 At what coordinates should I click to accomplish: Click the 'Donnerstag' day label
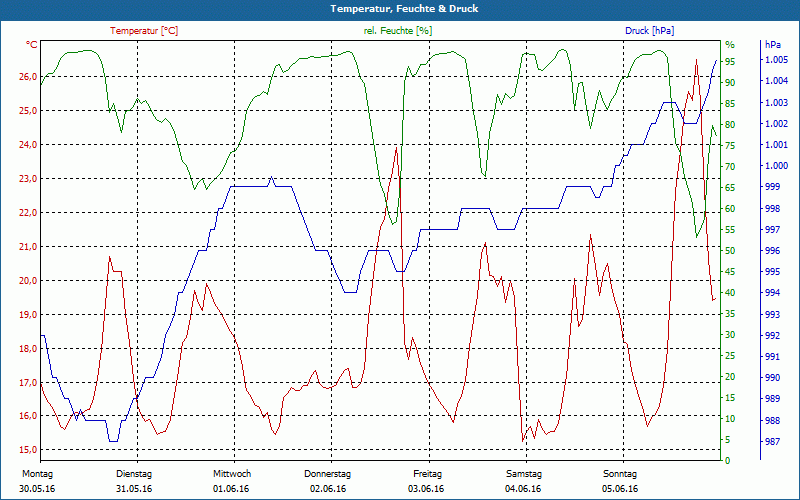pyautogui.click(x=328, y=474)
